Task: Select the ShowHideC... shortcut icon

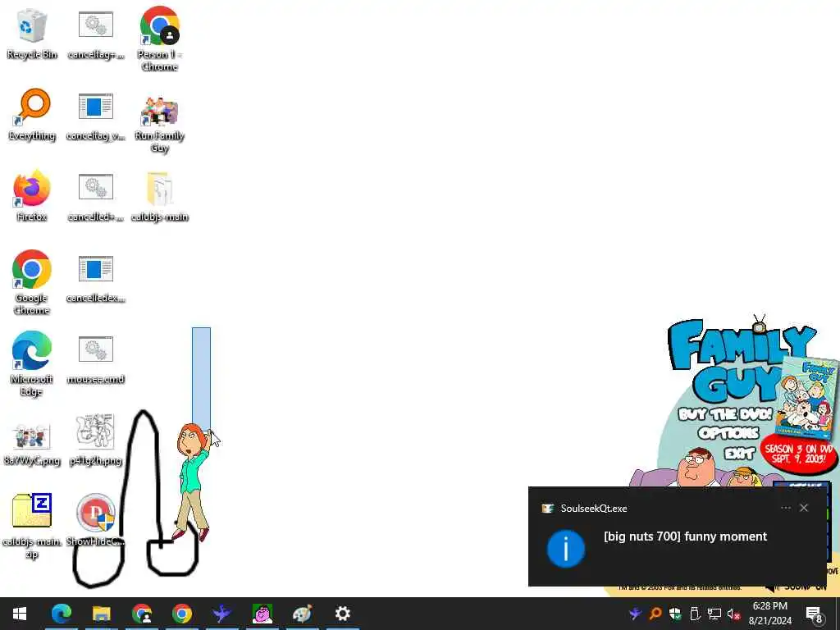Action: [x=95, y=519]
